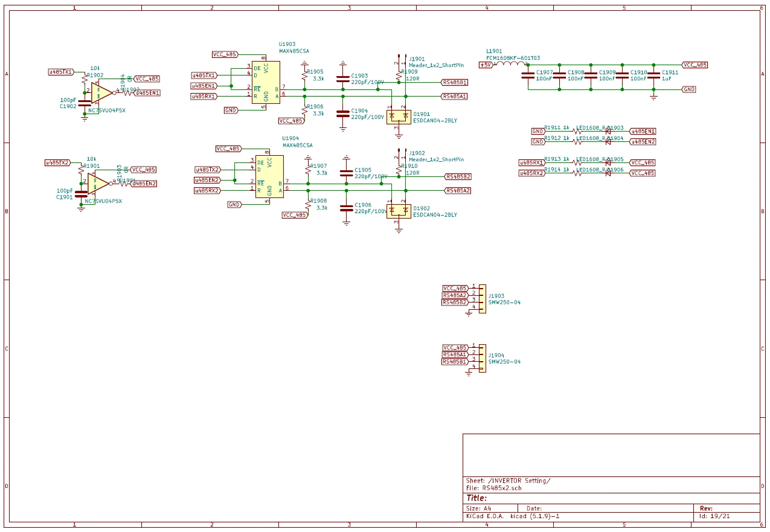Viewport: 770px width, 532px height.
Task: Click the 'Rev:' field in title block
Action: tap(706, 508)
